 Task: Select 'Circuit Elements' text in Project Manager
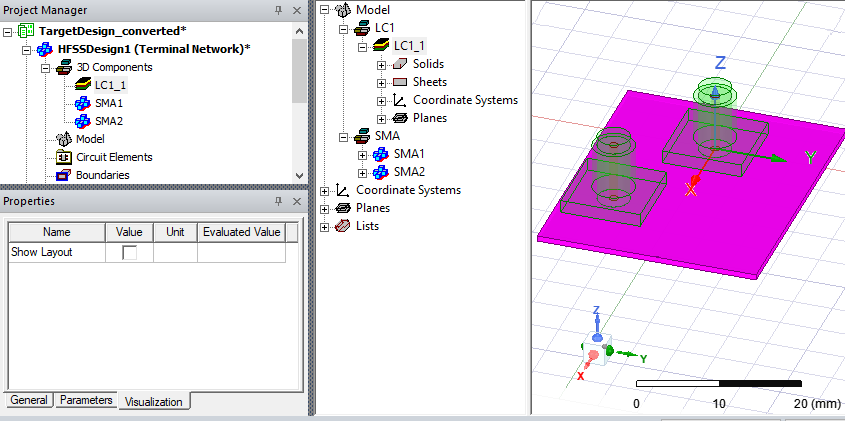[114, 157]
